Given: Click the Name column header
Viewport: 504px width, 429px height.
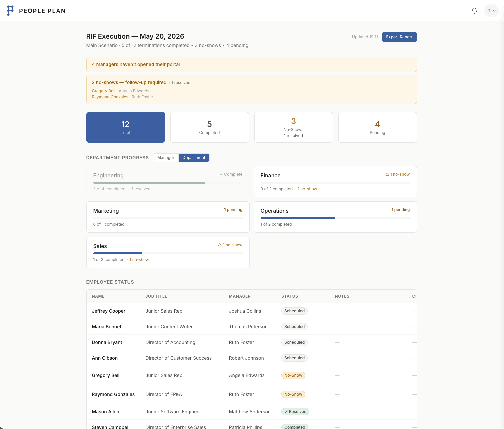Looking at the screenshot, I should (x=98, y=296).
